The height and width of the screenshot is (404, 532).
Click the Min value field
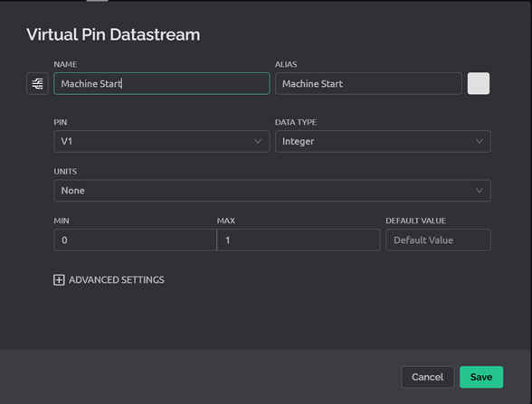click(135, 240)
